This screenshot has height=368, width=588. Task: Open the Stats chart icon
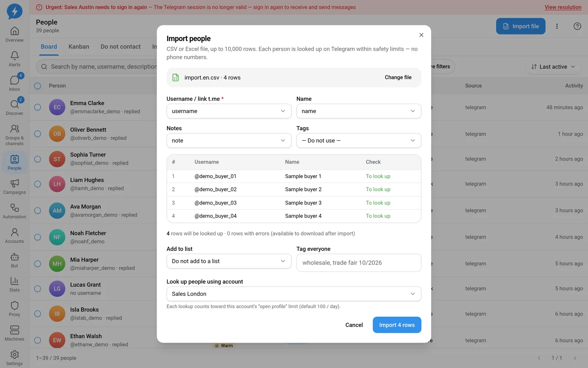[x=14, y=284]
